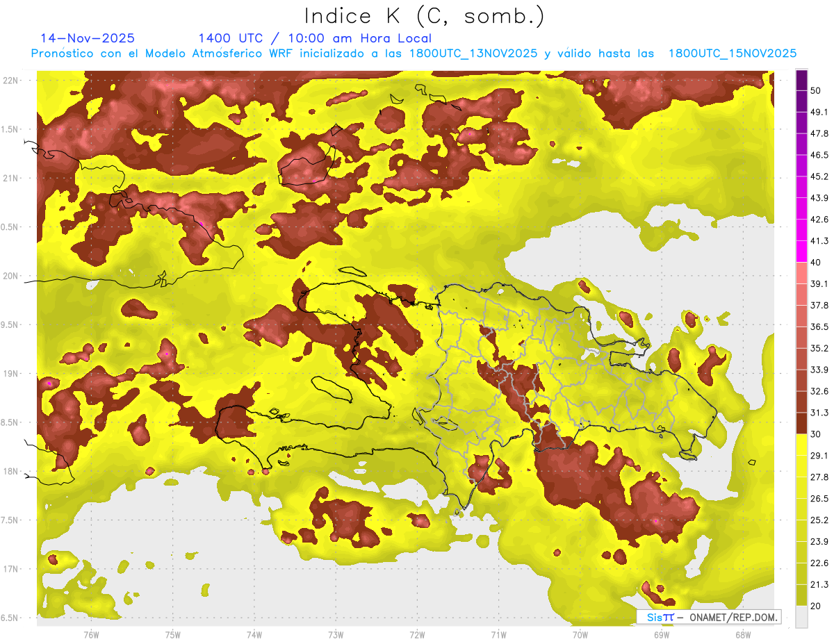Click the 69W longitude label

pyautogui.click(x=662, y=634)
